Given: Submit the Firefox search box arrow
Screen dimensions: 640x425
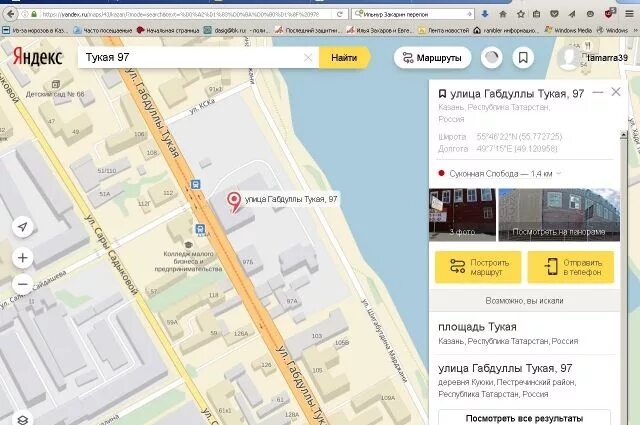Looking at the screenshot, I should tap(469, 14).
